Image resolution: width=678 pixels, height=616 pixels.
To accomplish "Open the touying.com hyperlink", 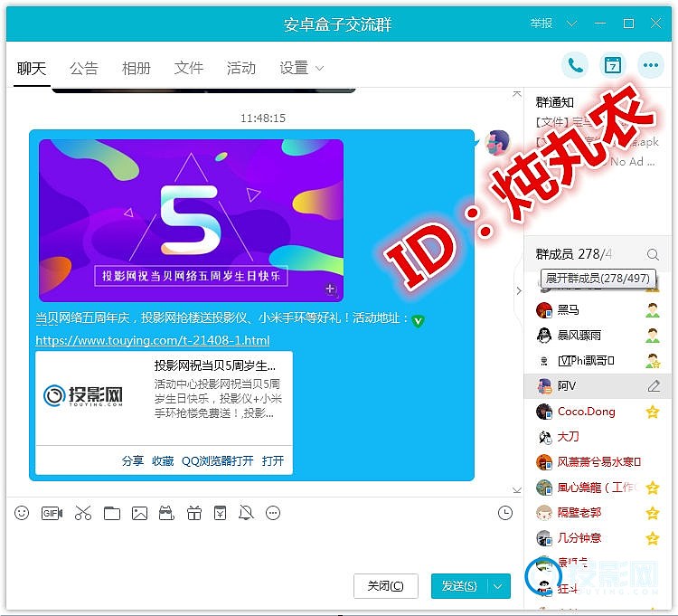I will click(153, 341).
